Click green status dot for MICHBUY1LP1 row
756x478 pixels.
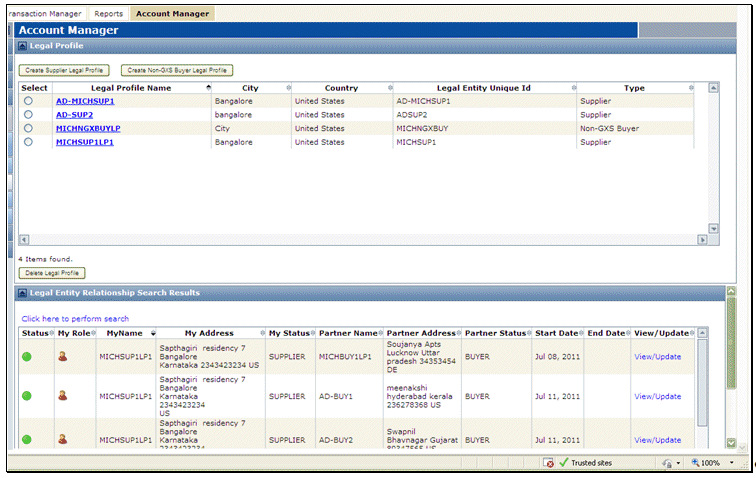(26, 356)
